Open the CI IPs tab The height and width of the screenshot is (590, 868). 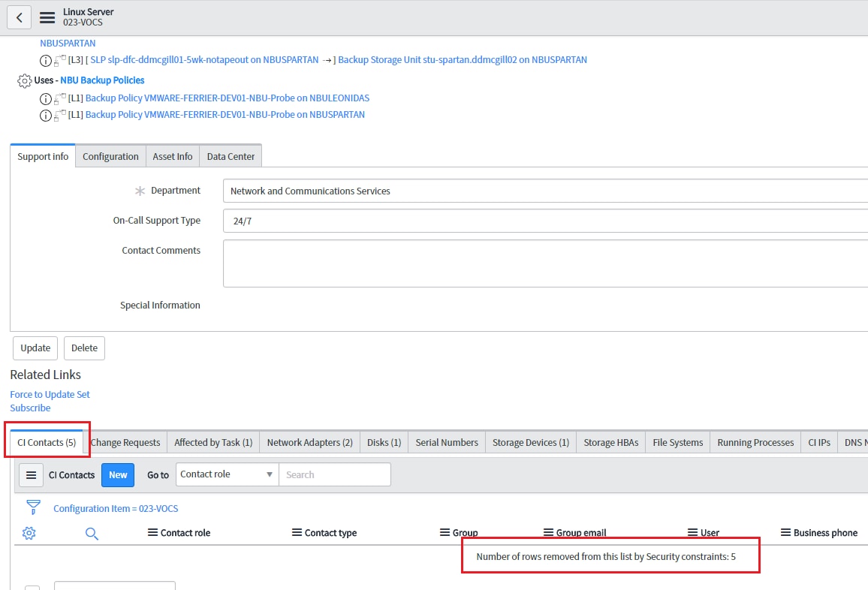point(819,442)
